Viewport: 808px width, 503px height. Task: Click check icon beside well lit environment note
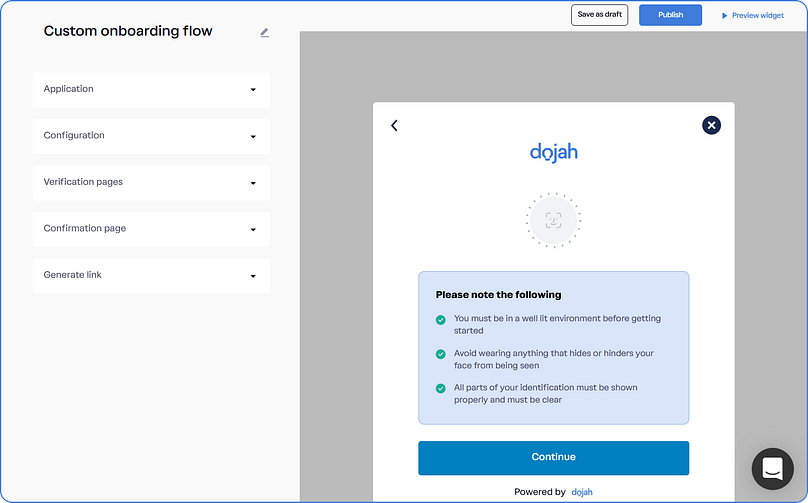[441, 320]
